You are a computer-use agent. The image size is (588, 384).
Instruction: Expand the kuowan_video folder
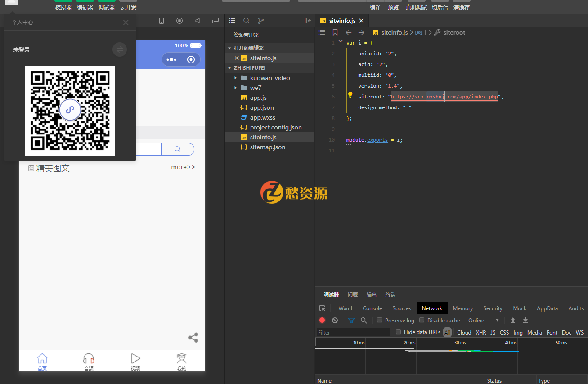(270, 78)
